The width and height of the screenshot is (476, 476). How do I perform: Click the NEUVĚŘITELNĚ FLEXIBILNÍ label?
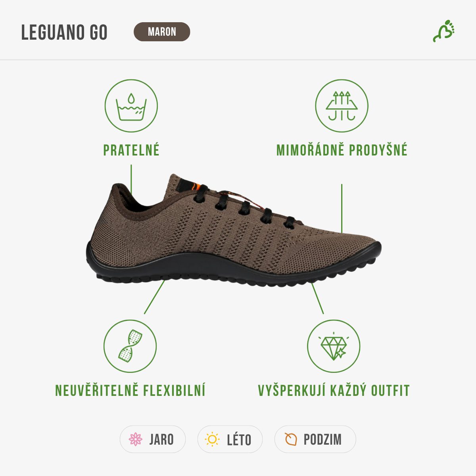pos(130,390)
